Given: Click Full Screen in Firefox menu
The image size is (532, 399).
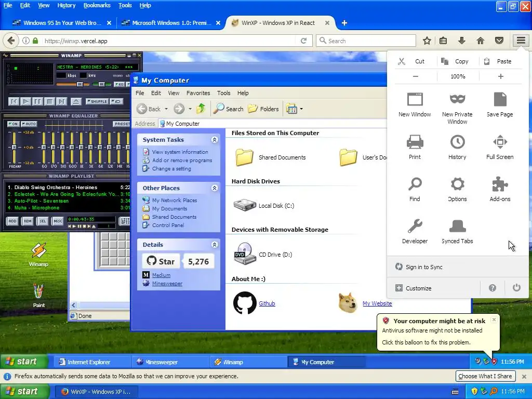Looking at the screenshot, I should click(500, 147).
